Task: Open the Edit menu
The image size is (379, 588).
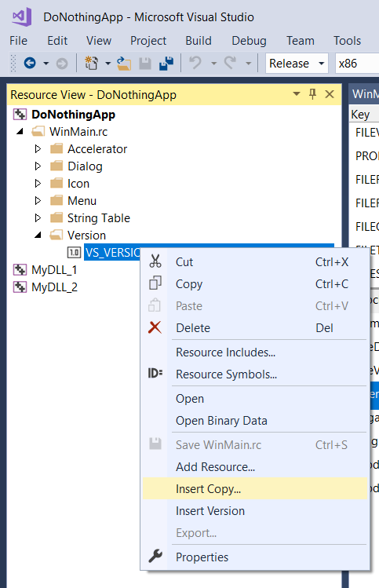Action: (x=57, y=41)
